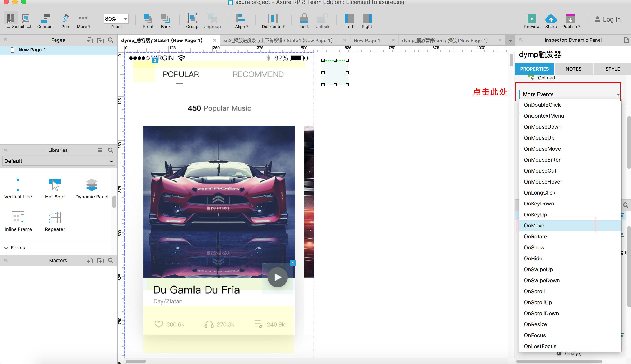Viewport: 631px width, 364px height.
Task: Show the open tabs list arrow
Action: coord(510,40)
